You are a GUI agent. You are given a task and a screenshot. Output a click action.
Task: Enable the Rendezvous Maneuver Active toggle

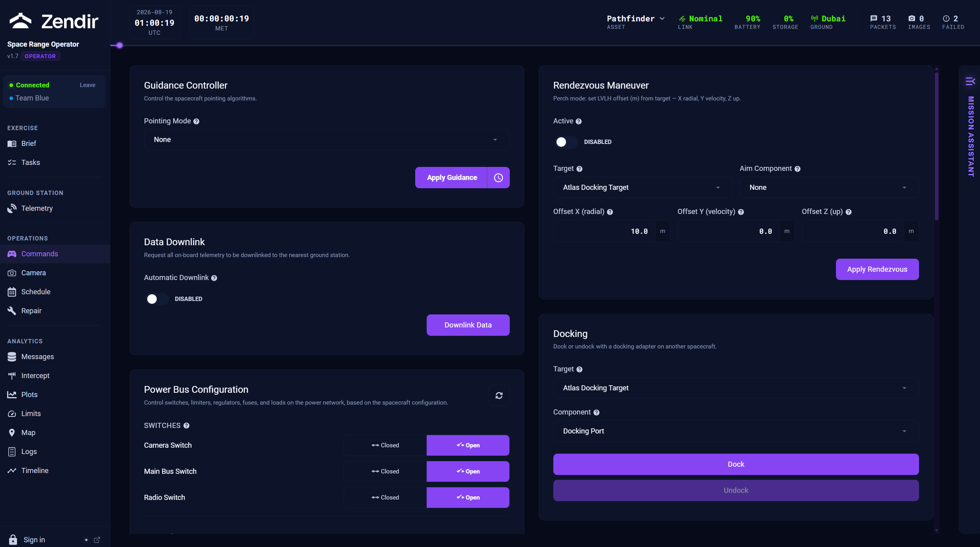566,142
